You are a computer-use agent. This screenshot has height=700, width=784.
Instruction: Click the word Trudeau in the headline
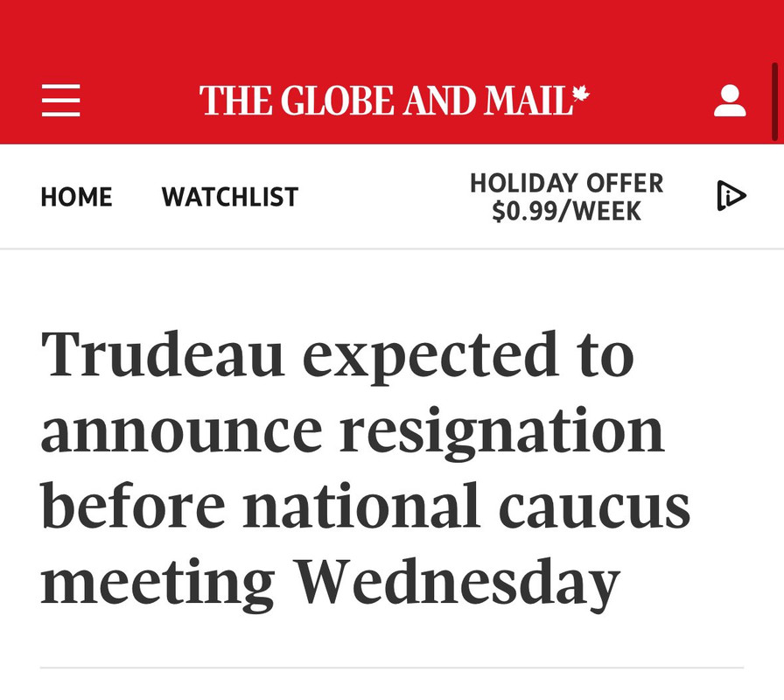(163, 353)
